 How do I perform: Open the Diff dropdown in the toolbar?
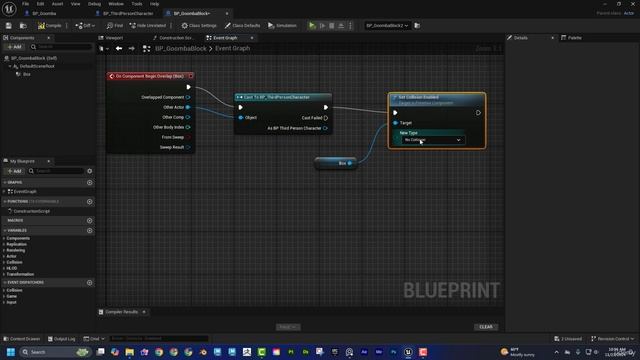[85, 26]
